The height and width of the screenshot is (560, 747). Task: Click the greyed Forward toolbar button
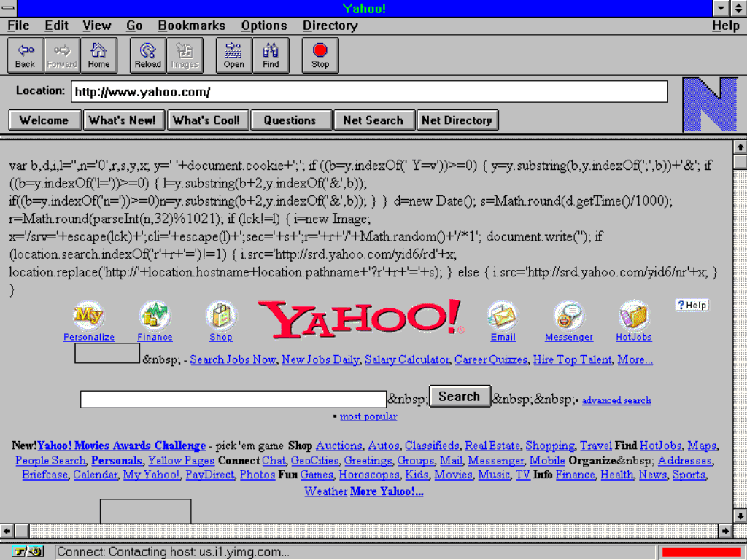pos(62,55)
